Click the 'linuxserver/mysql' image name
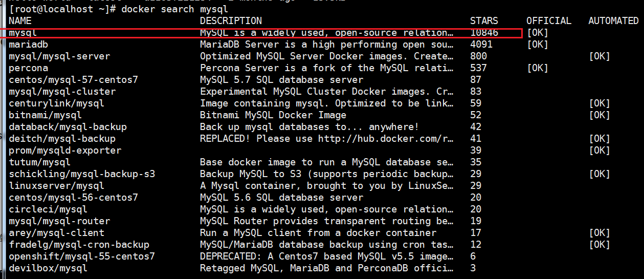Screen dimensions: 644x279 pos(56,186)
